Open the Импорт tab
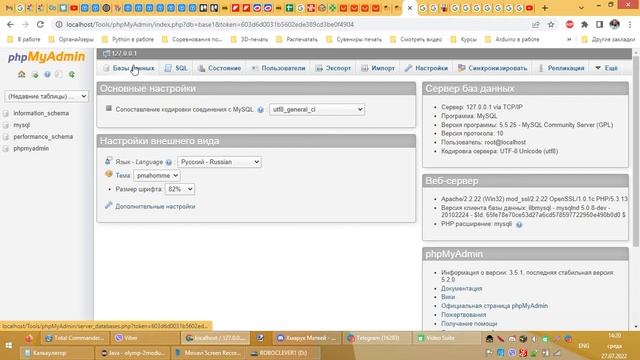 tap(378, 68)
